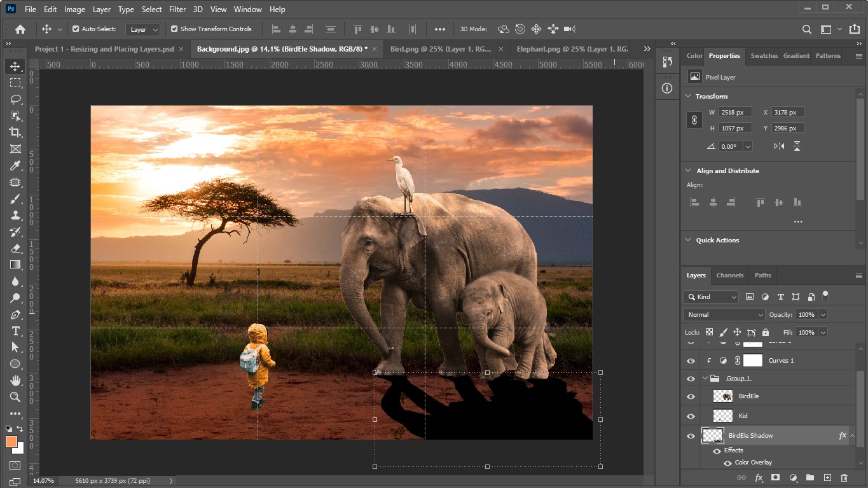Click the Flip horizontal icon in Properties
The height and width of the screenshot is (488, 868).
[779, 146]
